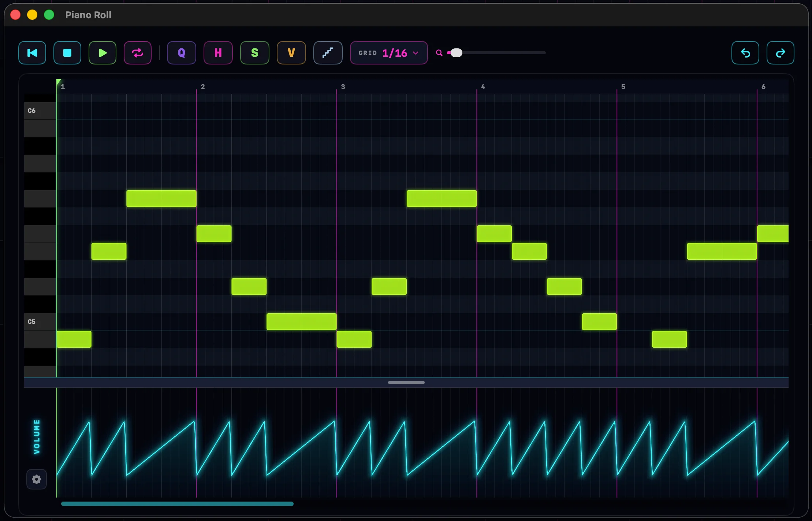Select the note starting at bar 4

point(494,234)
